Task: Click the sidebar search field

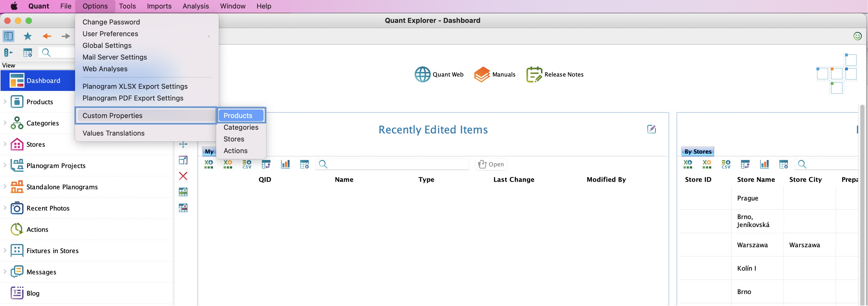Action: pyautogui.click(x=57, y=52)
